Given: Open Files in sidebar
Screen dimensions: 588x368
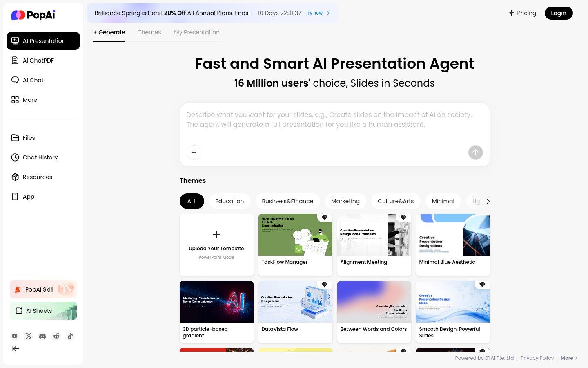Looking at the screenshot, I should 43,138.
